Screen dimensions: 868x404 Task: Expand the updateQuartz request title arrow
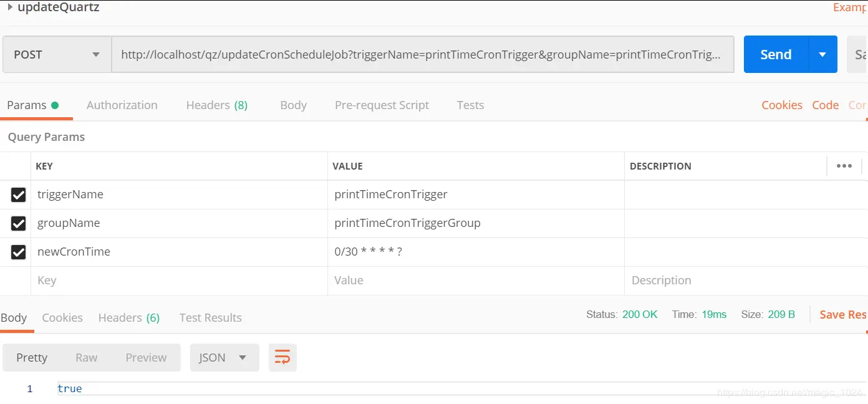point(10,7)
